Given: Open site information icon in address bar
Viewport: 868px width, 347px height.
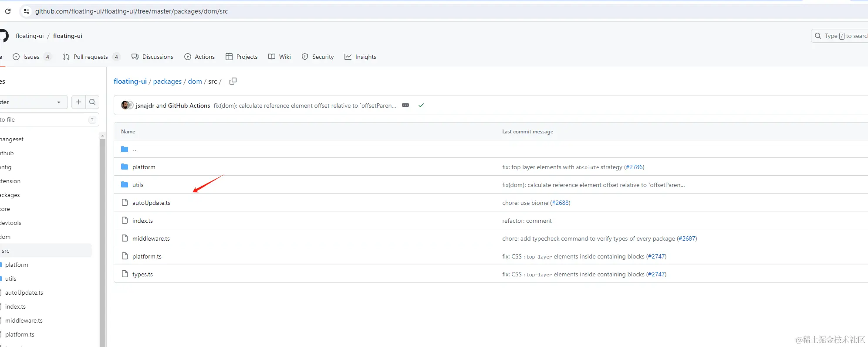Looking at the screenshot, I should click(27, 11).
